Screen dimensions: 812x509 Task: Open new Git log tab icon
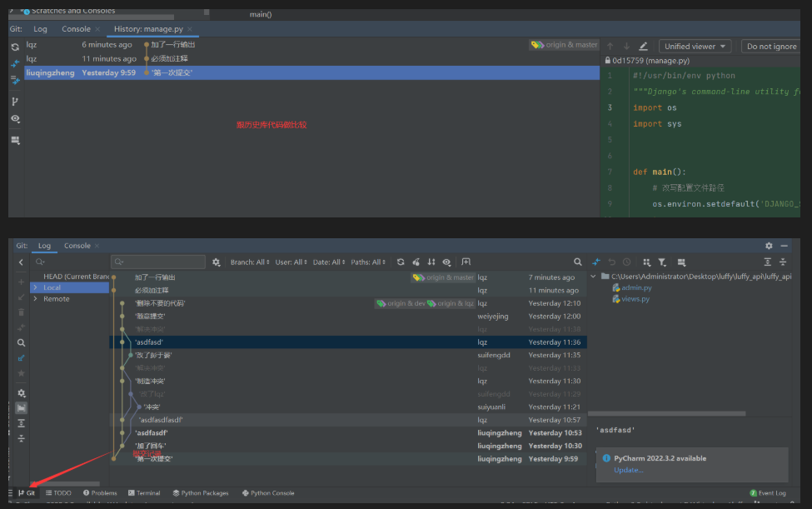pyautogui.click(x=466, y=262)
